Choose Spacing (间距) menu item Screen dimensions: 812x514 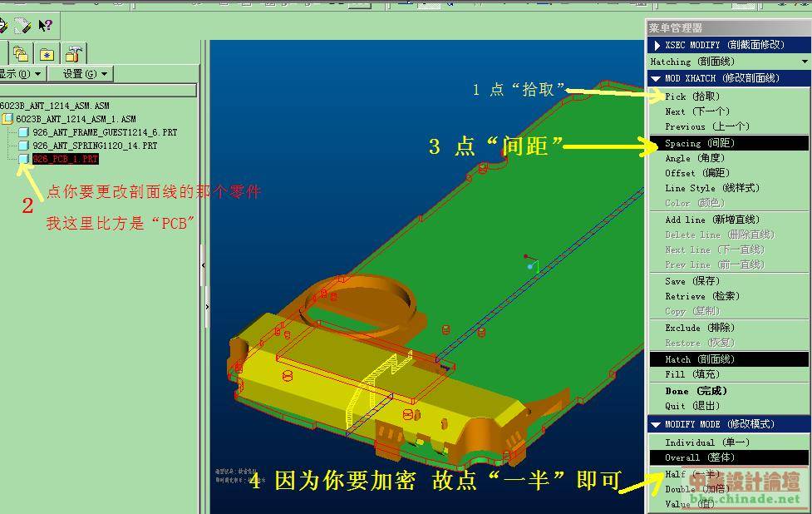[729, 143]
